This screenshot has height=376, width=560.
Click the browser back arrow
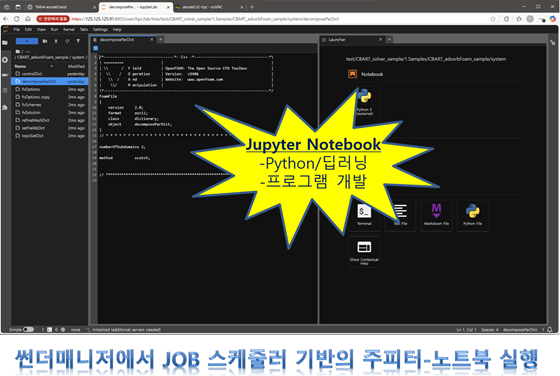point(5,19)
